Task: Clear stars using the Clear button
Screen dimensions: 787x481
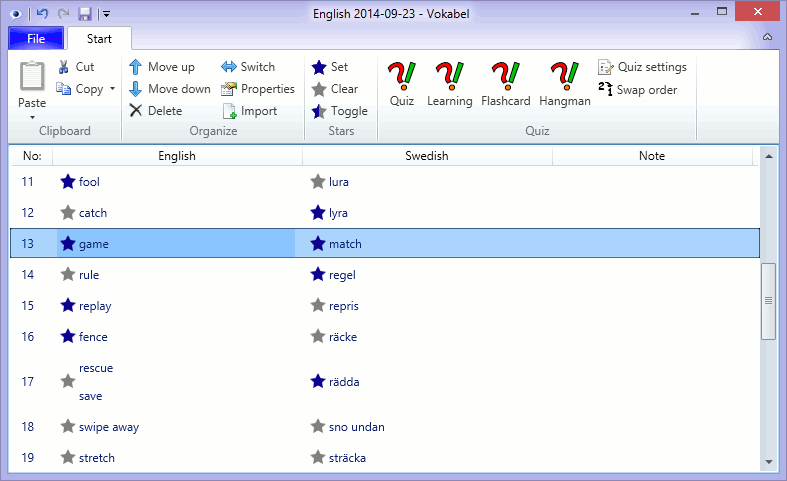Action: click(x=335, y=89)
